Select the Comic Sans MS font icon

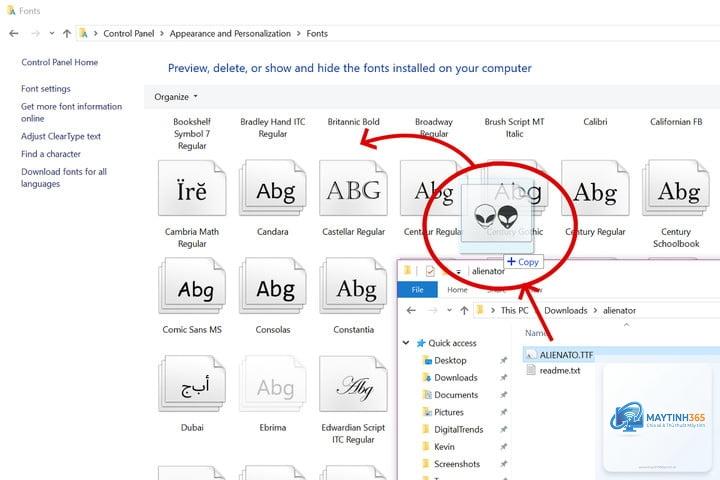[x=192, y=286]
